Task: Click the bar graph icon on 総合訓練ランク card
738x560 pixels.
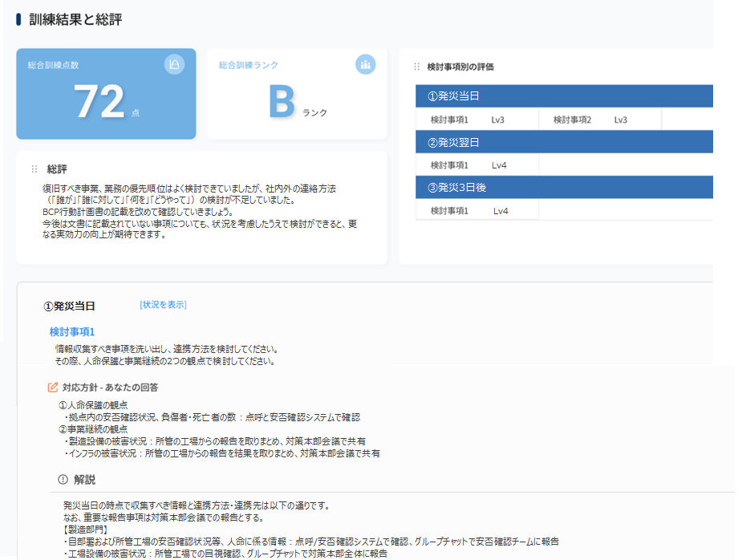Action: coord(365,64)
